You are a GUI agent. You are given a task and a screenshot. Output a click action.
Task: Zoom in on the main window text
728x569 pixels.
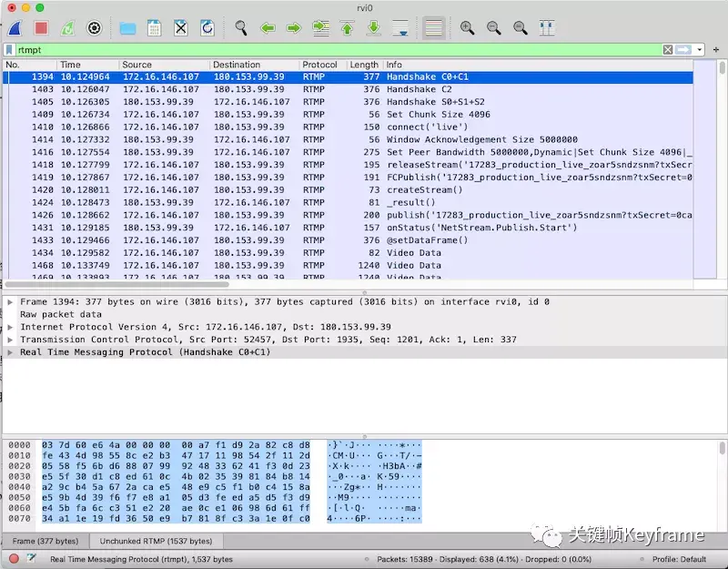[x=467, y=28]
